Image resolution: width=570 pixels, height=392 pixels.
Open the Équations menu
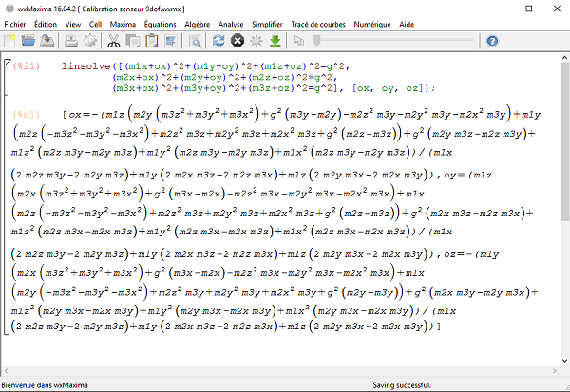[160, 25]
